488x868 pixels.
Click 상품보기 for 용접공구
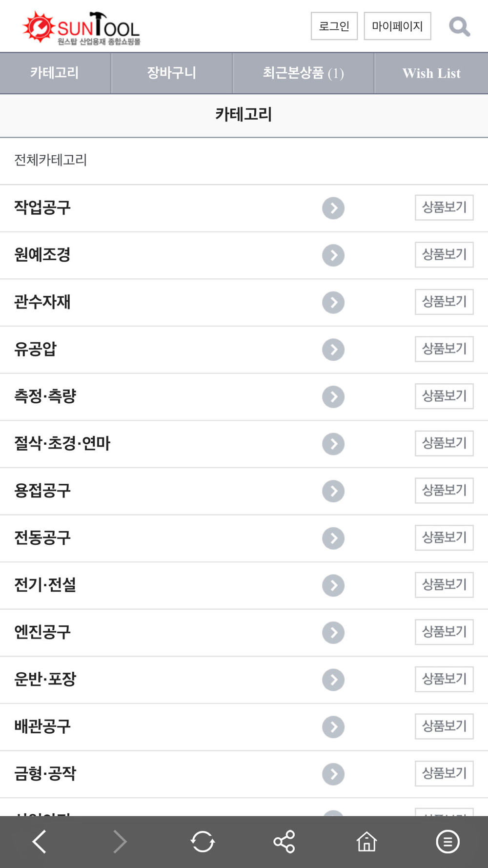click(444, 491)
